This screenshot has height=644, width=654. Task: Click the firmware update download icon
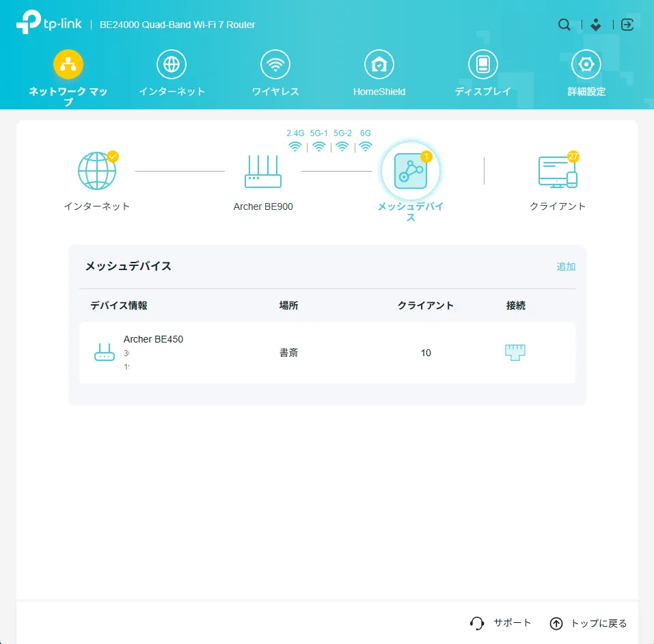tap(596, 25)
